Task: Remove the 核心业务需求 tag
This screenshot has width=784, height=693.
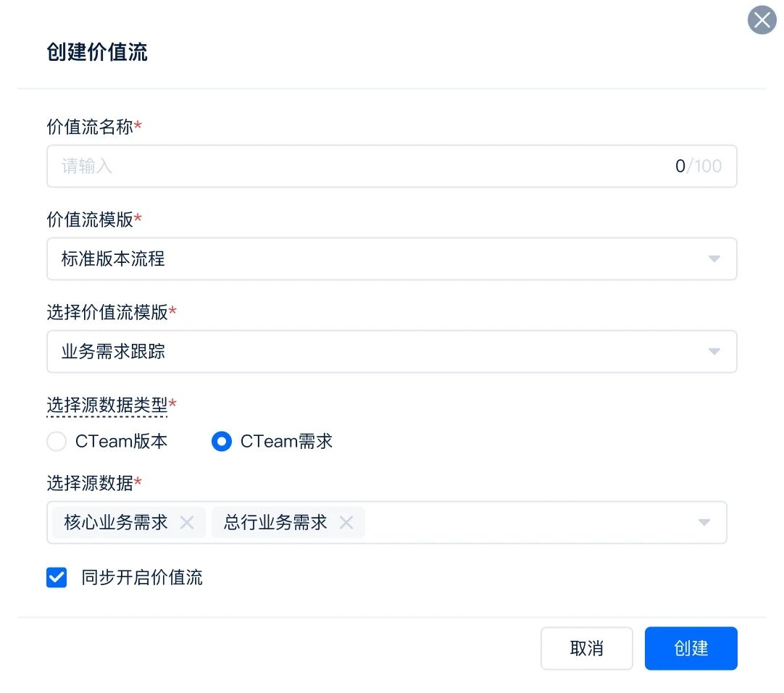Action: tap(187, 523)
